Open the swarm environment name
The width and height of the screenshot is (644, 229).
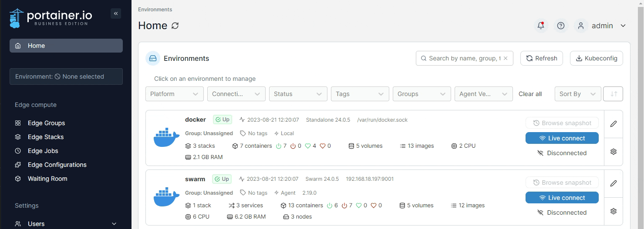pyautogui.click(x=195, y=179)
